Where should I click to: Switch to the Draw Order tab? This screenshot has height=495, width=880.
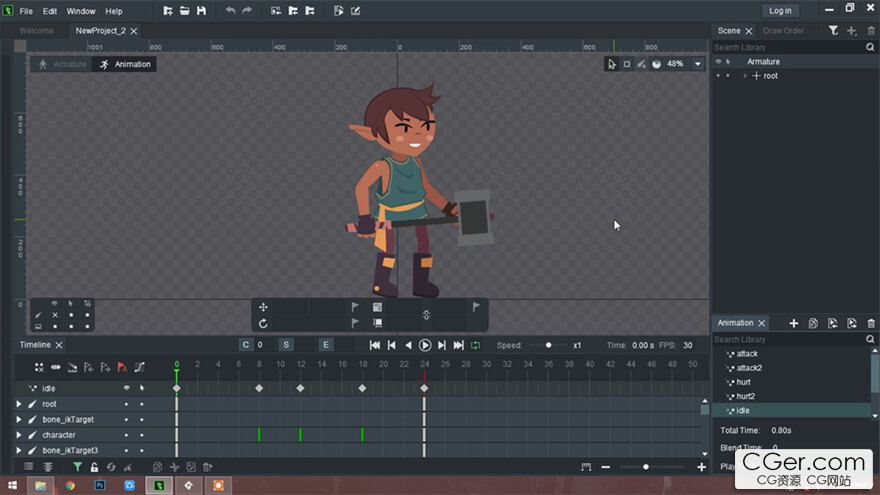[783, 31]
